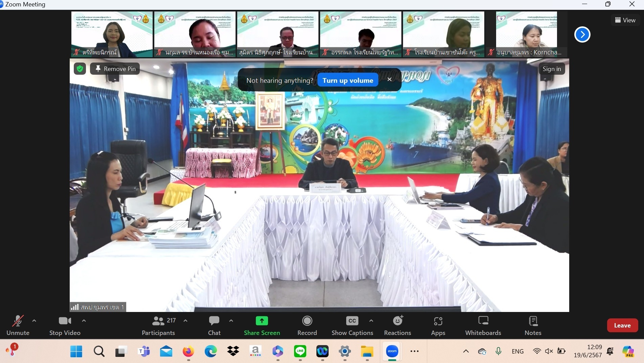Stop the camera video
Image resolution: width=644 pixels, height=363 pixels.
click(65, 325)
